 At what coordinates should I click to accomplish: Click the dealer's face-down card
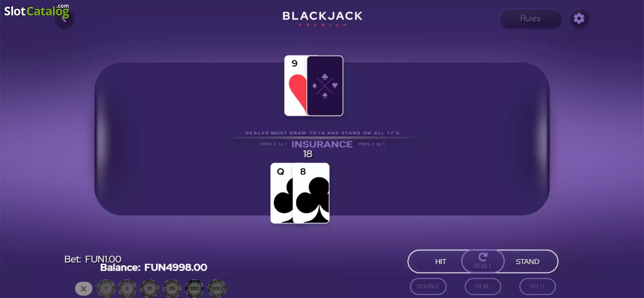(x=325, y=86)
